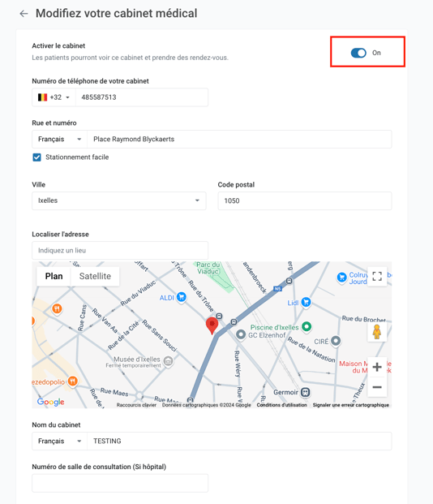Click the red location pin on the map

pos(212,325)
